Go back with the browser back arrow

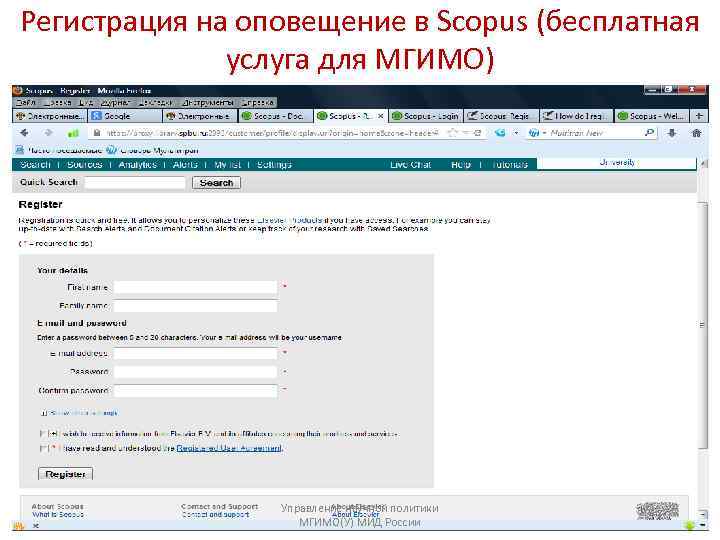(24, 133)
